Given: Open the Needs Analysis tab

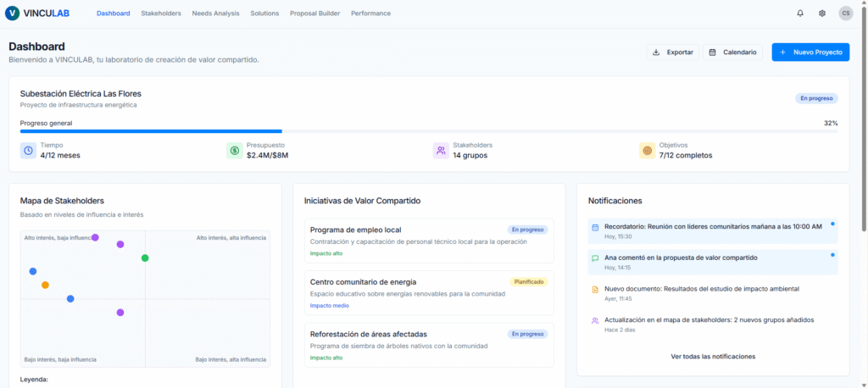Looking at the screenshot, I should coord(215,14).
